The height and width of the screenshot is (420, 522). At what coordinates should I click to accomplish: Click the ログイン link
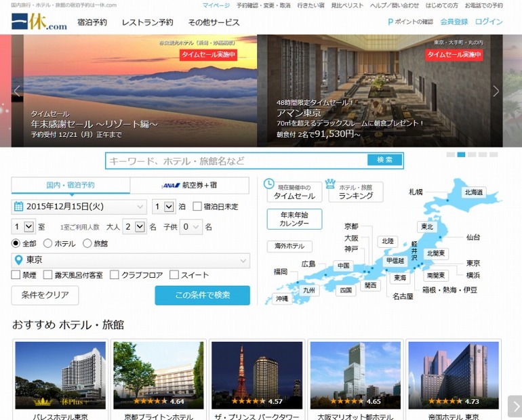click(x=489, y=22)
